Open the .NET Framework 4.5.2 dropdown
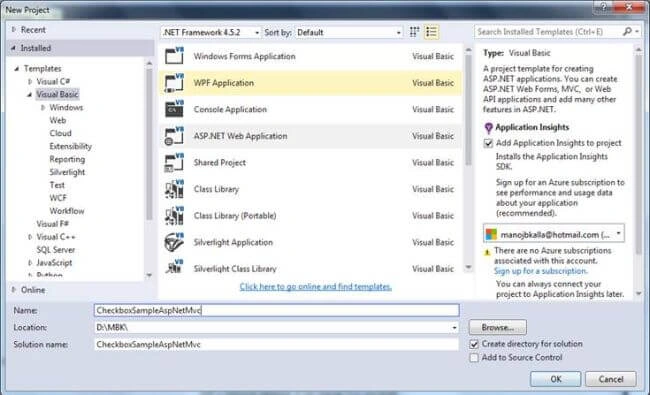 [x=211, y=32]
